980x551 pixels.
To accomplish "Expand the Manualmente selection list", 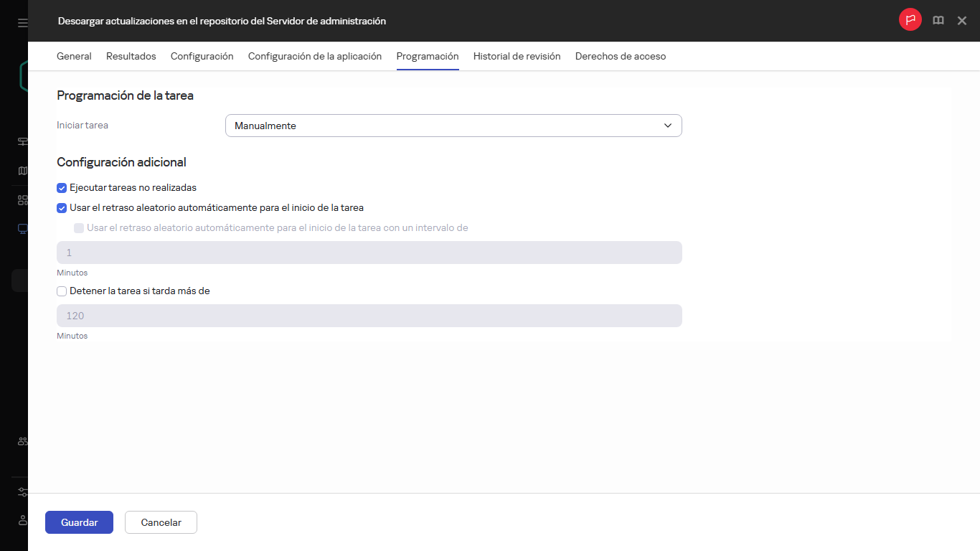I will (453, 125).
